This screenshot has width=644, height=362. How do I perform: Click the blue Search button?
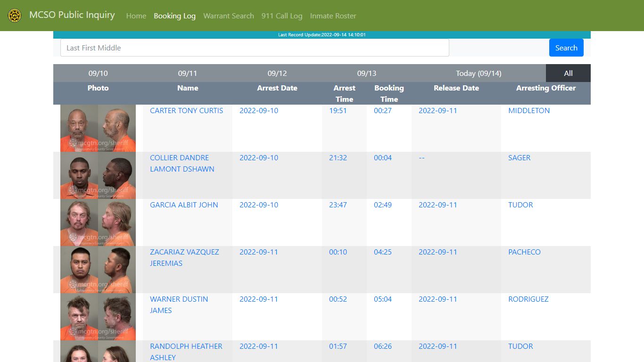pos(566,48)
